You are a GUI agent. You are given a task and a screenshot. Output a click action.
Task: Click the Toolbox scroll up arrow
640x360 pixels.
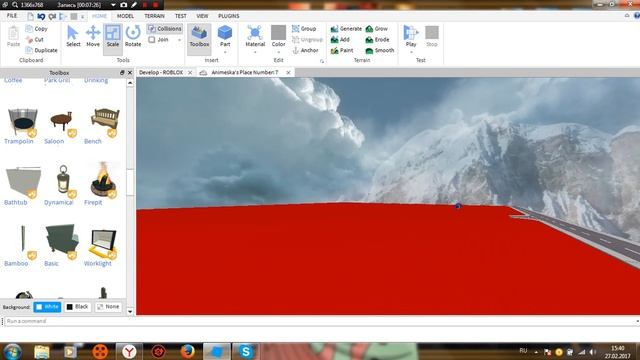pyautogui.click(x=130, y=83)
